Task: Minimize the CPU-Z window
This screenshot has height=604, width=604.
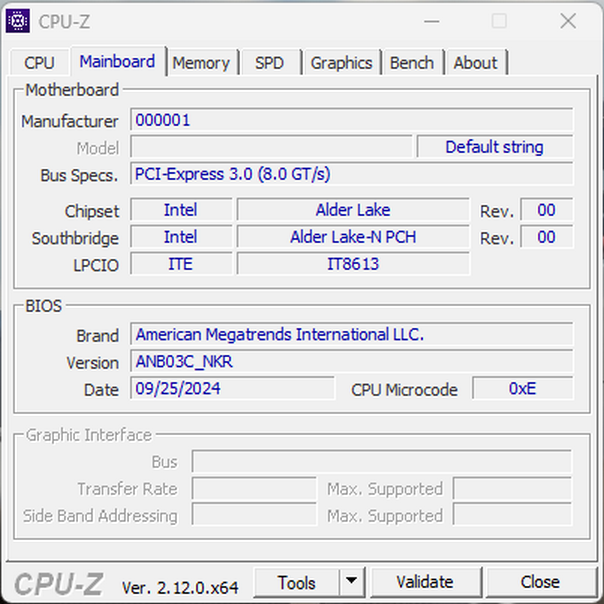Action: (x=432, y=21)
